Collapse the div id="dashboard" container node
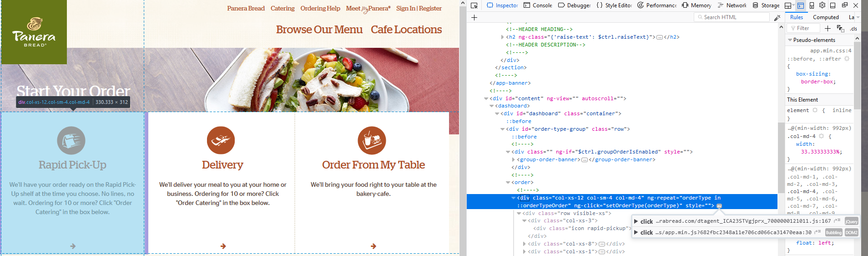The height and width of the screenshot is (256, 868). coord(497,113)
